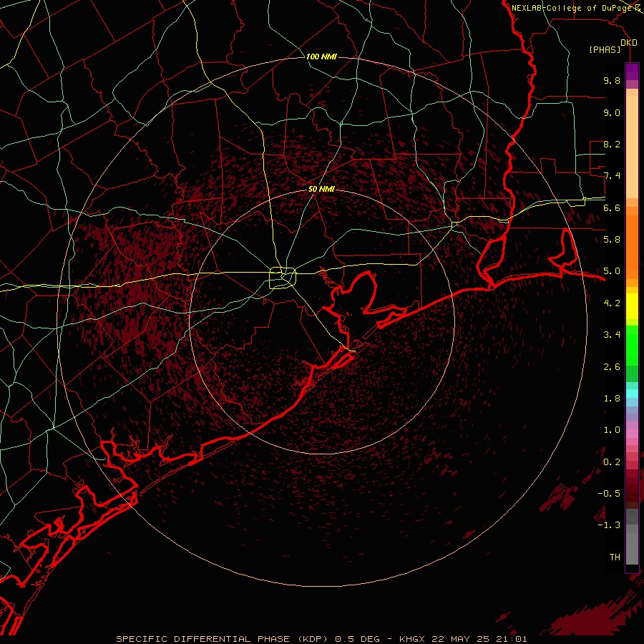The image size is (644, 644).
Task: Click the -0.5 color scale label
Action: click(609, 494)
